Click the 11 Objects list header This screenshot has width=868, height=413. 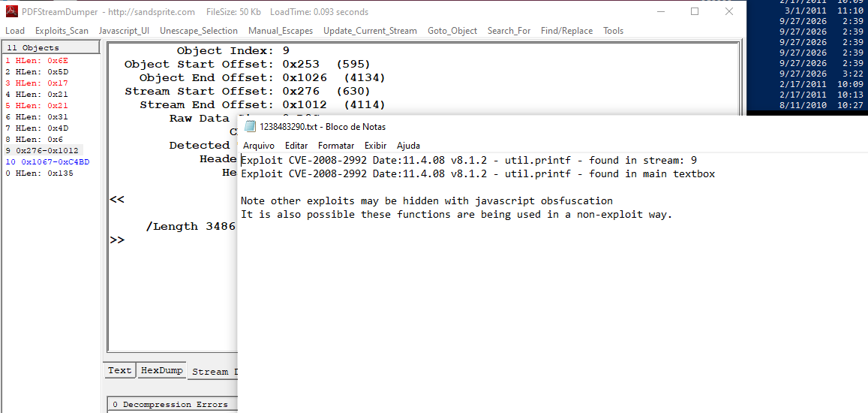click(x=51, y=47)
